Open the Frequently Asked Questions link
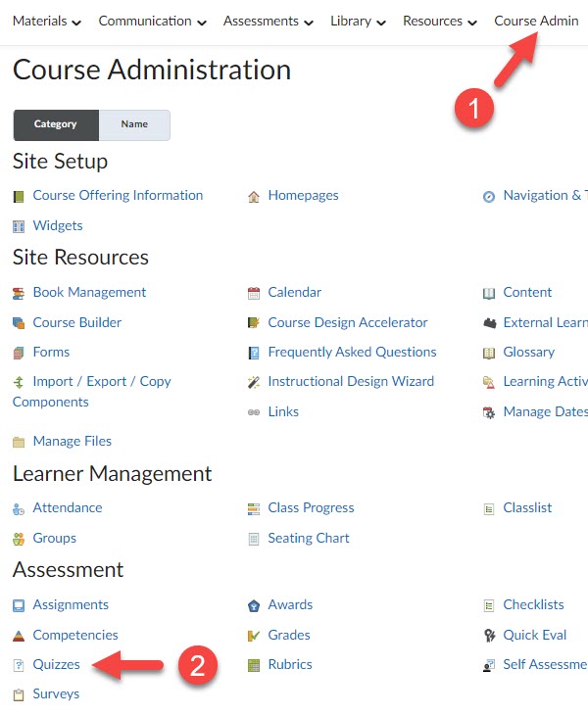This screenshot has height=716, width=588. pos(352,352)
